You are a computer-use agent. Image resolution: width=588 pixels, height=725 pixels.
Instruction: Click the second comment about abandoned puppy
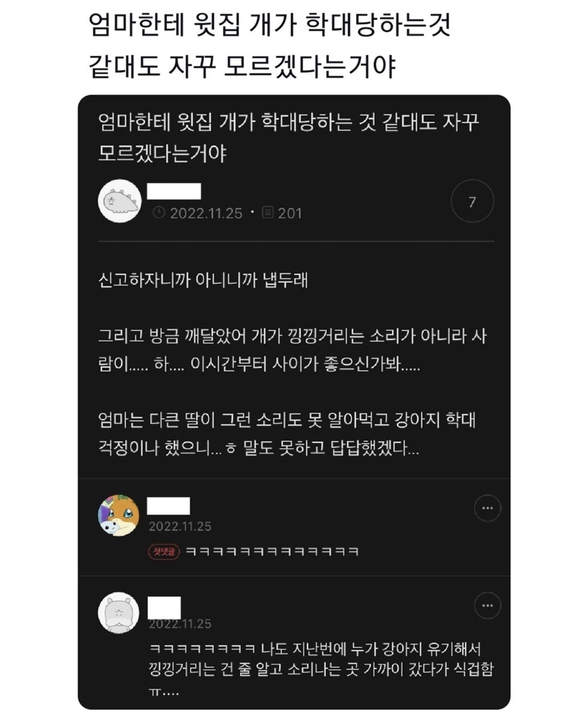click(x=321, y=669)
